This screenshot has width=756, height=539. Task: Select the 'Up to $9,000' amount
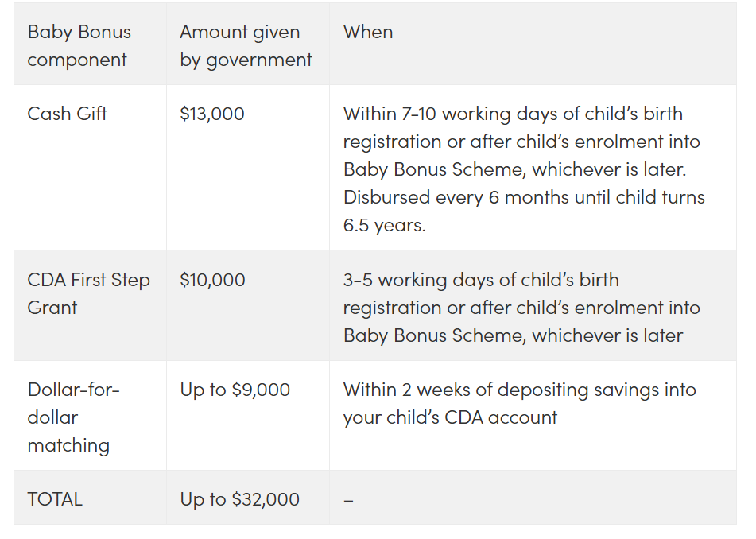coord(235,390)
